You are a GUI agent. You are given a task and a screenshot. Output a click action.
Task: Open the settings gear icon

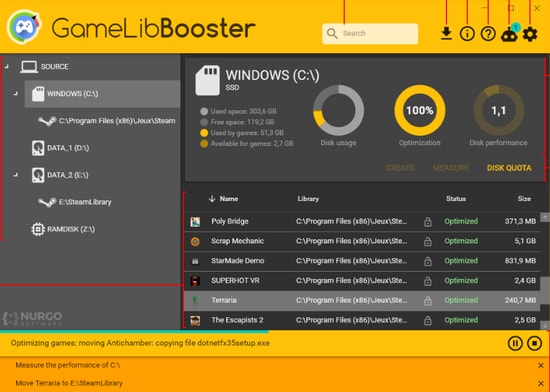coord(530,34)
